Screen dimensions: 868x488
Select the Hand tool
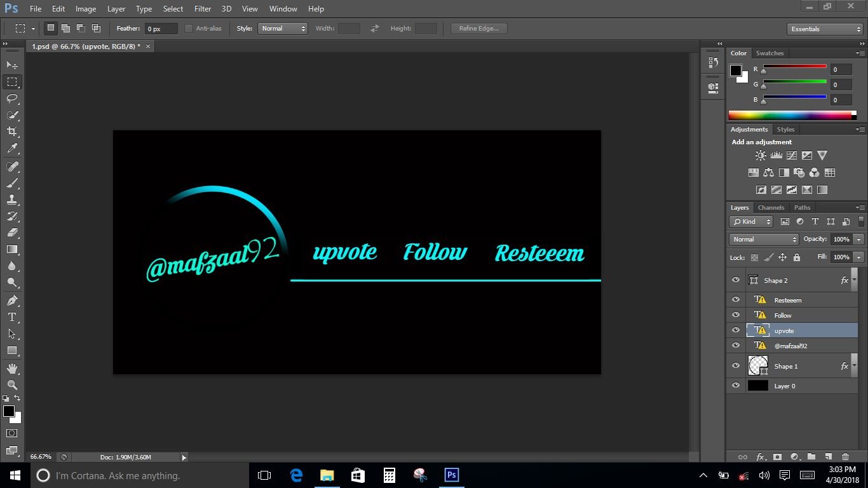pos(12,369)
